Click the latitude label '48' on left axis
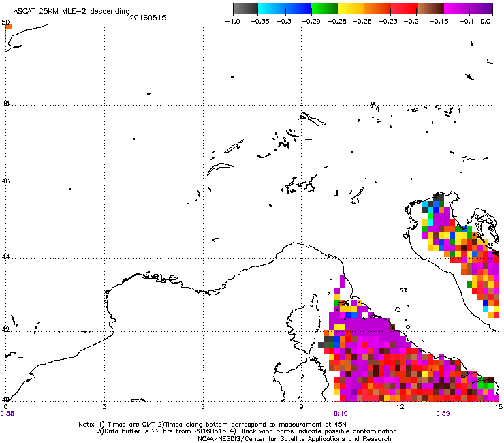 [5, 104]
